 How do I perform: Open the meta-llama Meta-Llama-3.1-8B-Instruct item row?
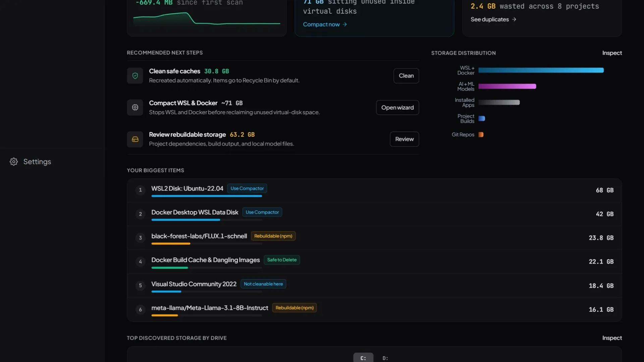(374, 310)
